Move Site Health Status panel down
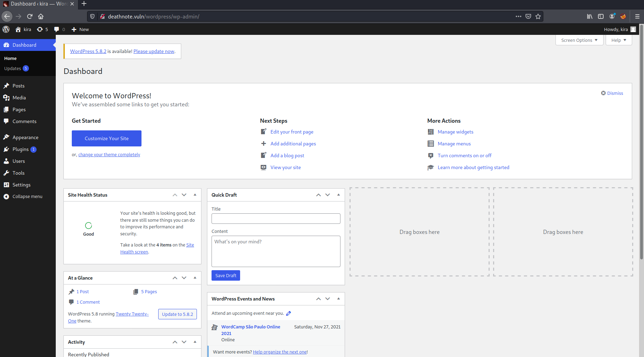The width and height of the screenshot is (644, 357). pos(184,195)
